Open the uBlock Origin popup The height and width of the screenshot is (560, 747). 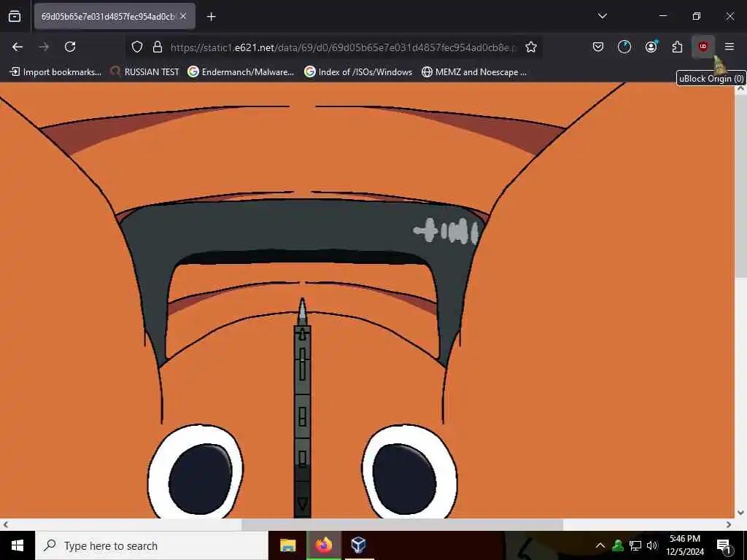pos(703,47)
